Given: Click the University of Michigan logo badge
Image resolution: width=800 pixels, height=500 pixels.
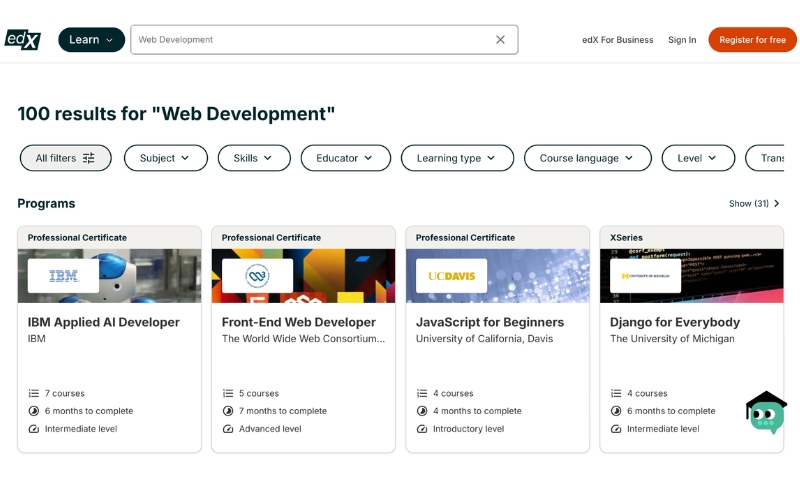Looking at the screenshot, I should point(645,276).
